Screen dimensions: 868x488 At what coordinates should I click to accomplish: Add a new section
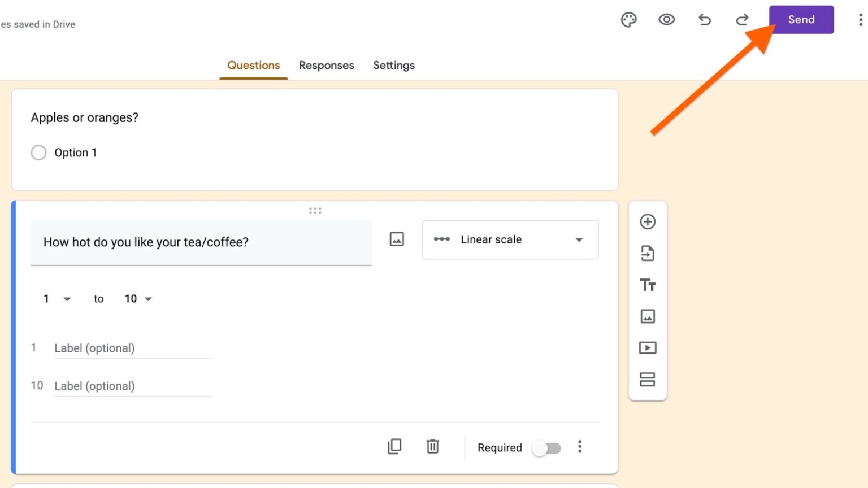click(648, 380)
